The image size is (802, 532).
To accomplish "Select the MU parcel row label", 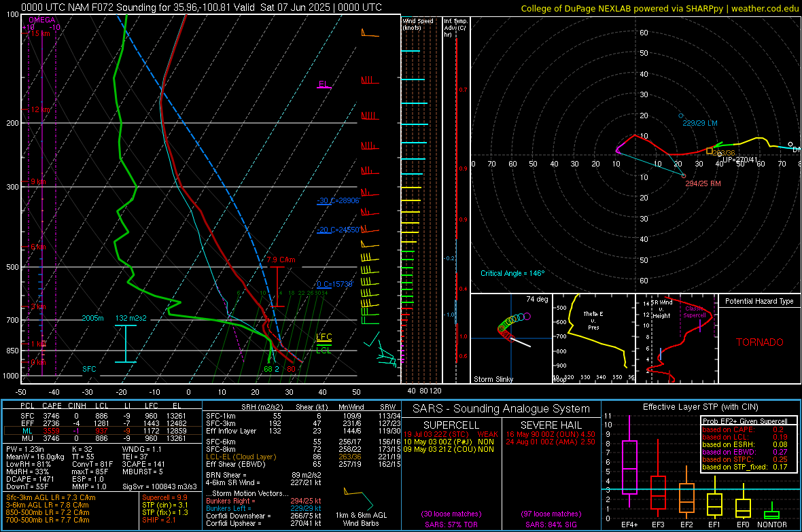I will point(27,438).
